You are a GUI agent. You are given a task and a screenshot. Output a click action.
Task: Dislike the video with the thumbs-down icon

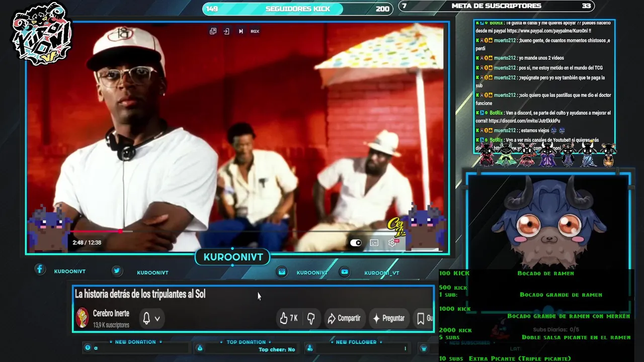click(x=311, y=318)
